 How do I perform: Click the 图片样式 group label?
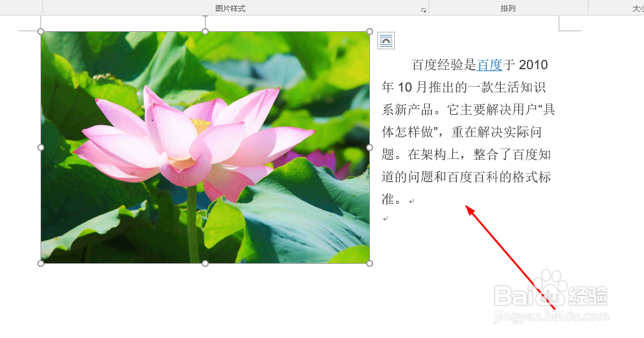(230, 8)
